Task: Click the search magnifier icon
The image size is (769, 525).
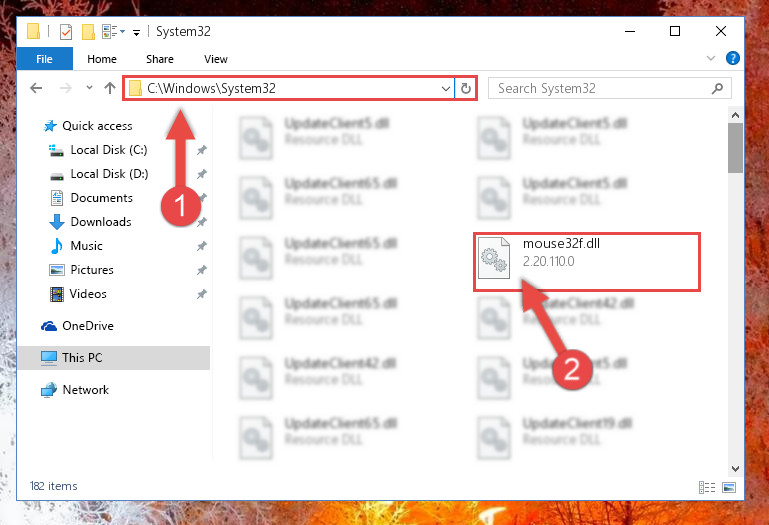Action: (x=717, y=88)
